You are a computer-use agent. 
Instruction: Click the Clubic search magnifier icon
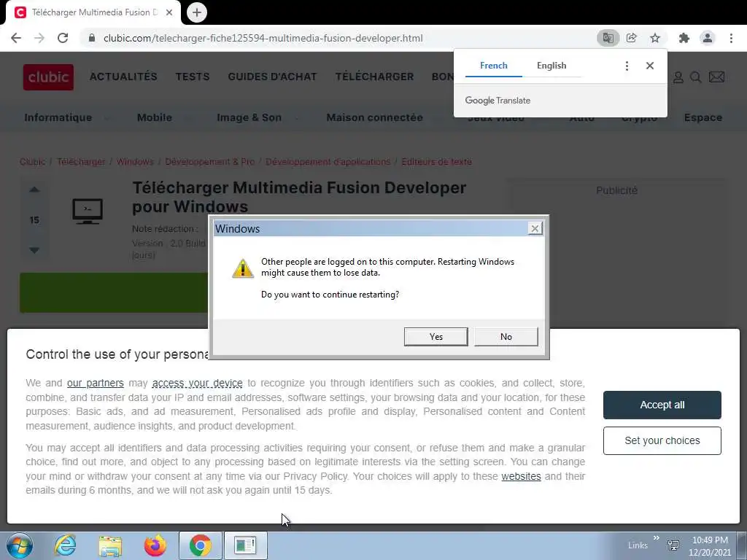coord(695,77)
